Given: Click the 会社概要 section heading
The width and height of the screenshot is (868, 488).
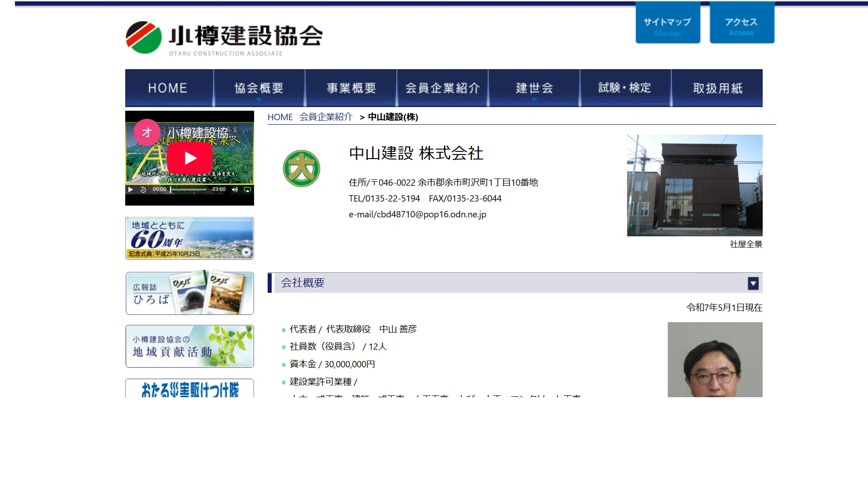Looking at the screenshot, I should point(302,283).
